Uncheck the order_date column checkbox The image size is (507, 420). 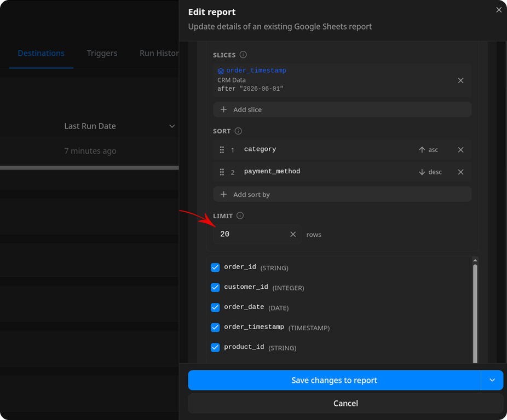click(215, 307)
